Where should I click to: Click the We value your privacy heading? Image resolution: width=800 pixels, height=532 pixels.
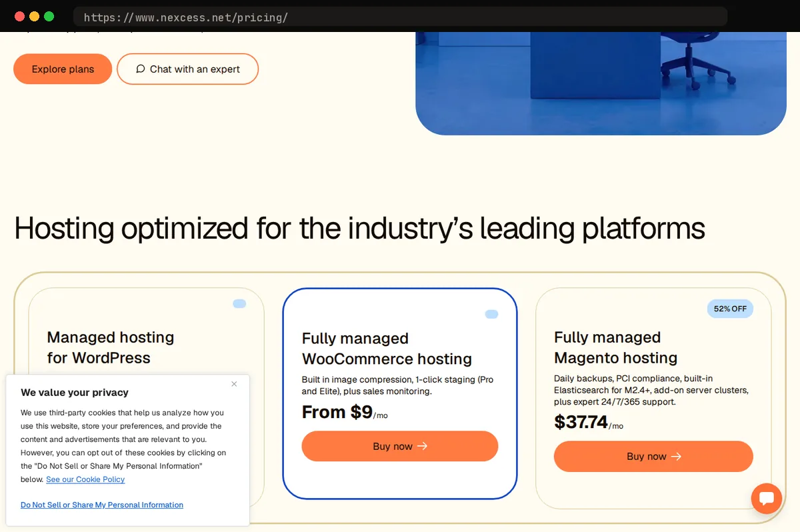click(75, 393)
